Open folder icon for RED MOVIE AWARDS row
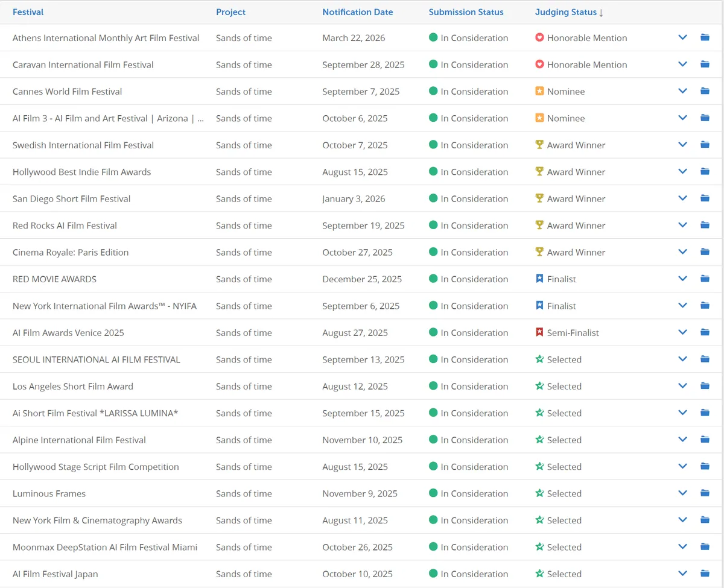The width and height of the screenshot is (724, 588). click(x=705, y=279)
